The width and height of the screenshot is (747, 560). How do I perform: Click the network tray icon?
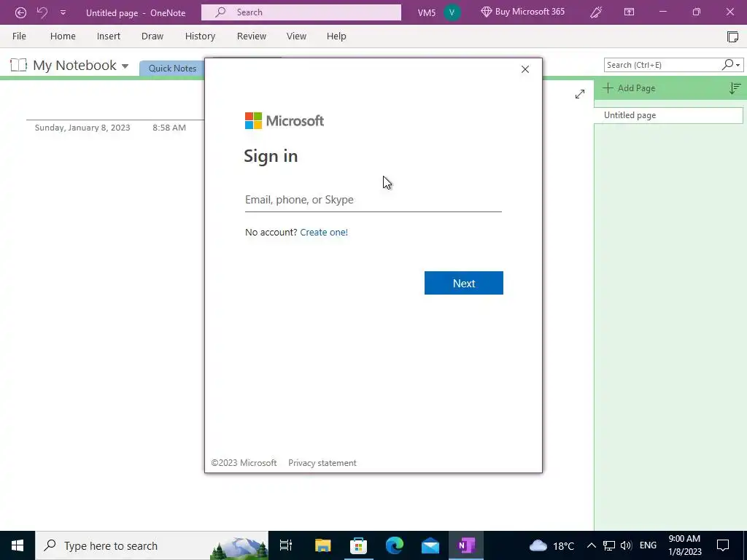(x=609, y=545)
